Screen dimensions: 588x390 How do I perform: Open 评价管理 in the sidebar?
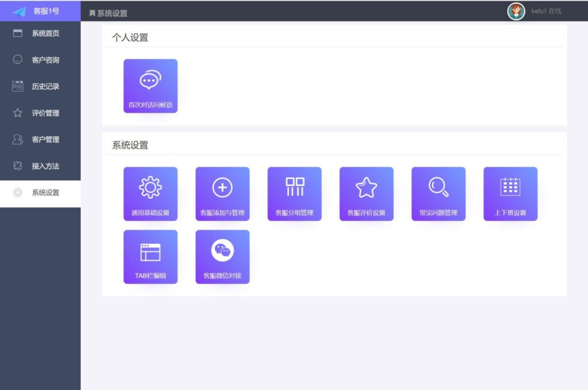point(40,113)
